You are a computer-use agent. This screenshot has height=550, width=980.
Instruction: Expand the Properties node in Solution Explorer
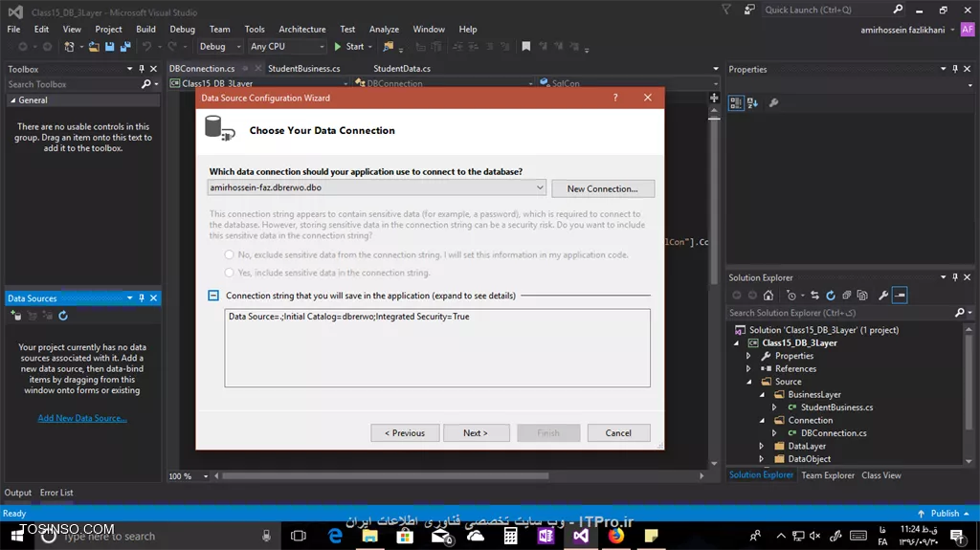(748, 356)
